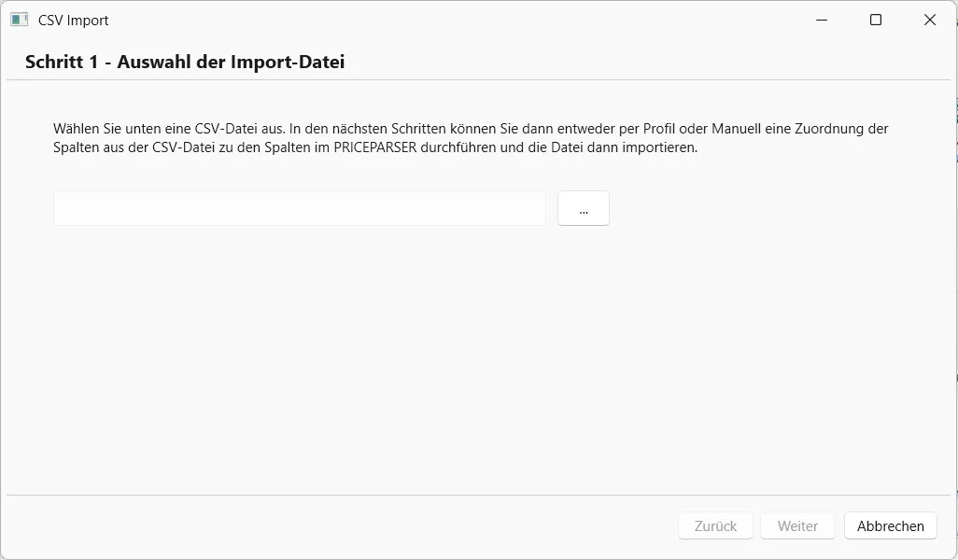The width and height of the screenshot is (958, 560).
Task: Cancel the import via Abbrechen
Action: pos(890,525)
